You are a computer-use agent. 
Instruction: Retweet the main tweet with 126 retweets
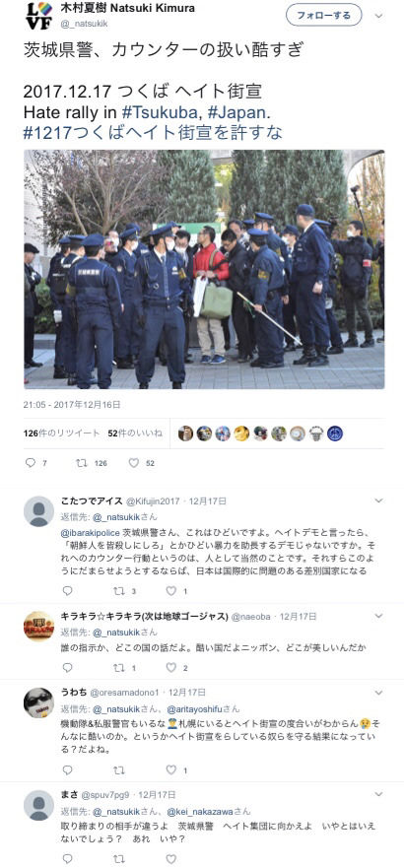pyautogui.click(x=82, y=463)
